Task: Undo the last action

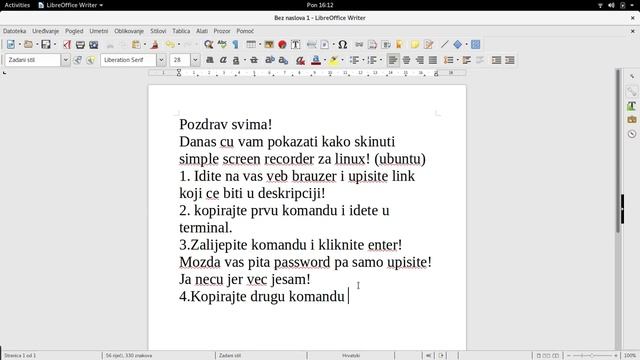Action: [170, 44]
